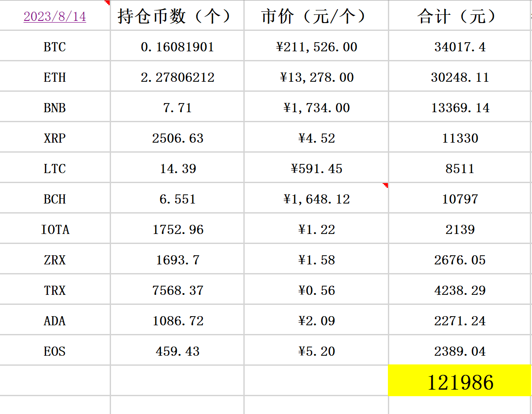This screenshot has height=414, width=532.
Task: Select TRX holding 7568.37 cell
Action: tap(177, 289)
